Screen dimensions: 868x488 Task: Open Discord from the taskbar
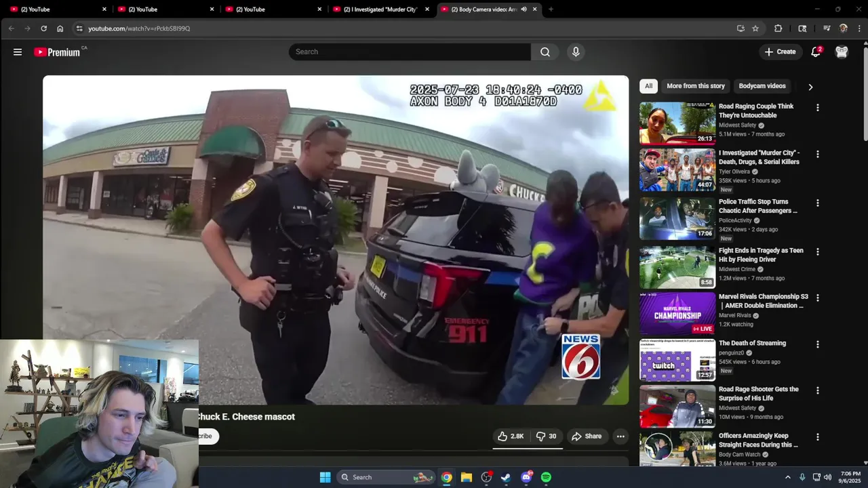tap(526, 477)
